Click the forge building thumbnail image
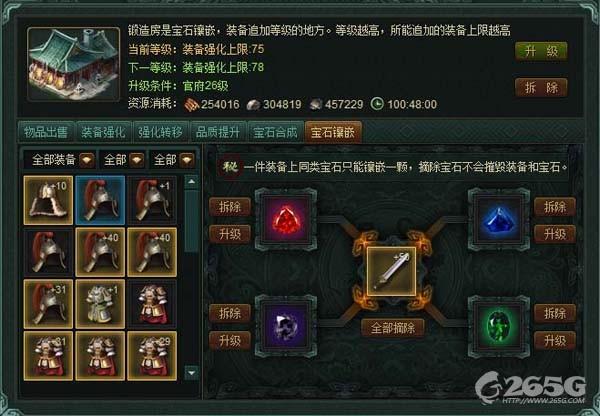 (x=73, y=64)
